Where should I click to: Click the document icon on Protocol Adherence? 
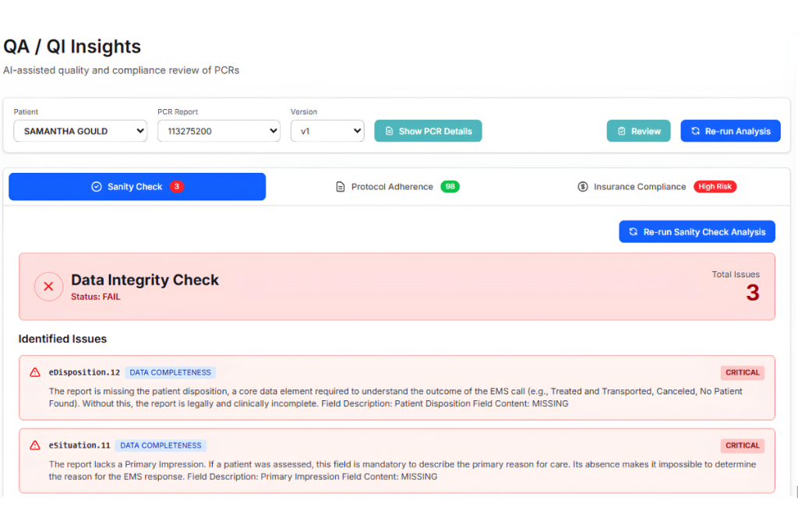(341, 187)
